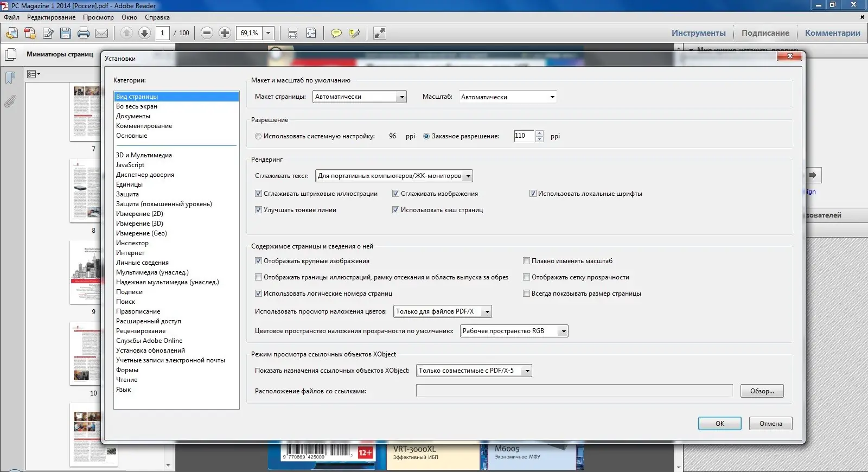Click the edit document pencil icon
868x472 pixels.
(x=48, y=33)
